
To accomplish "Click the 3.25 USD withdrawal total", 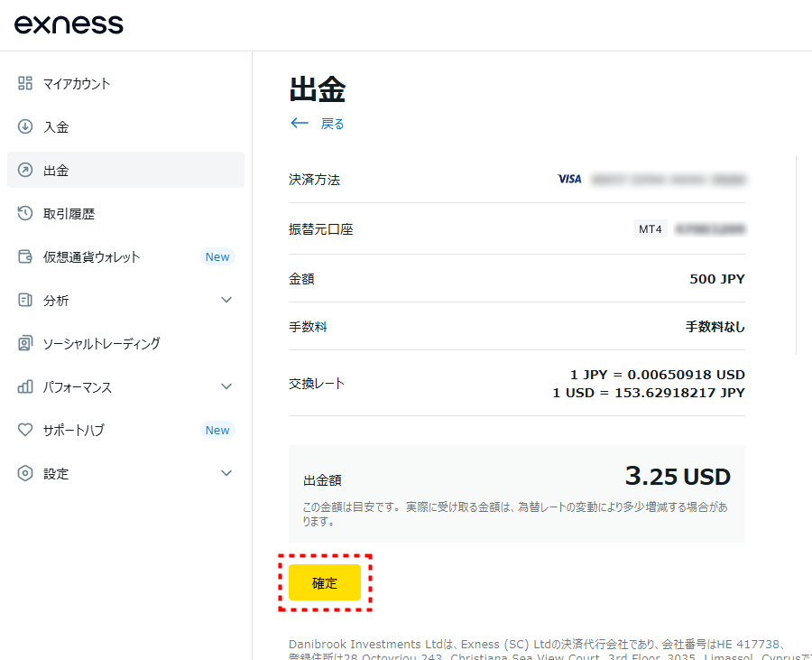I will [x=678, y=476].
